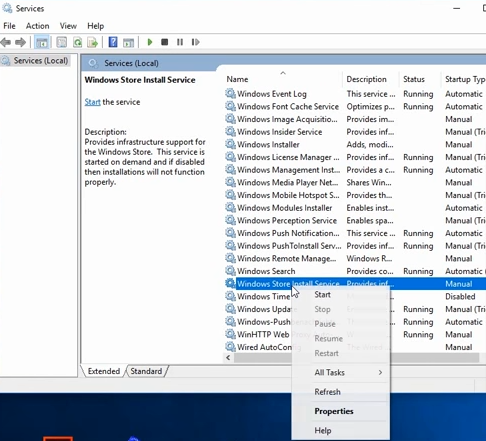Select Windows Insider Service row
The width and height of the screenshot is (486, 441).
pyautogui.click(x=355, y=132)
